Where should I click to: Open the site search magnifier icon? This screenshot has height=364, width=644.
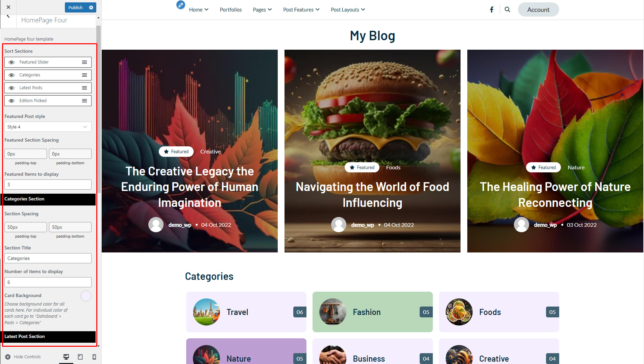pos(507,9)
